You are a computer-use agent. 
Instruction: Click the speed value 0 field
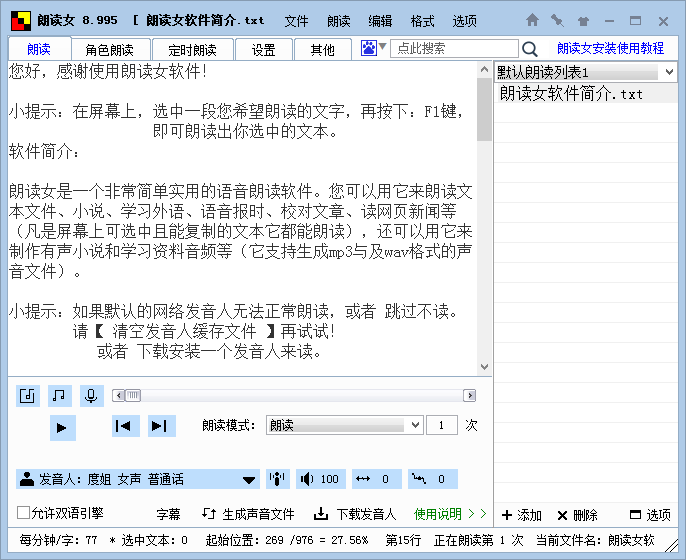(385, 479)
